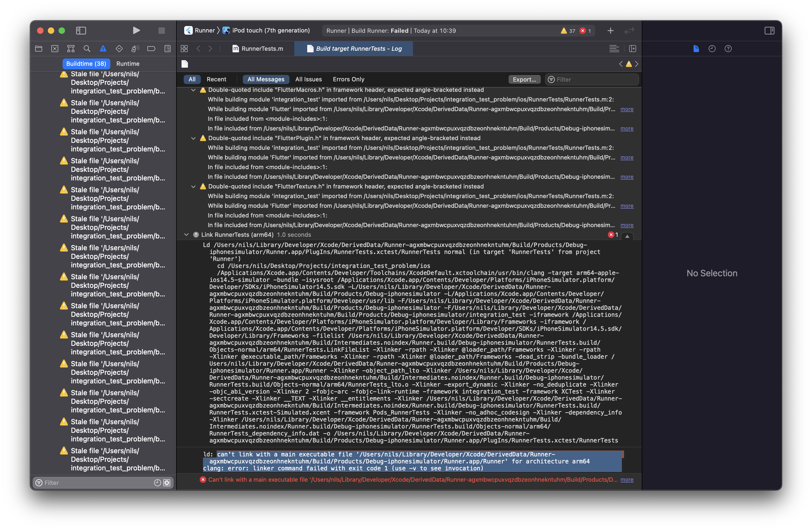Hide the navigator sidebar toggle
This screenshot has width=812, height=530.
click(x=81, y=31)
